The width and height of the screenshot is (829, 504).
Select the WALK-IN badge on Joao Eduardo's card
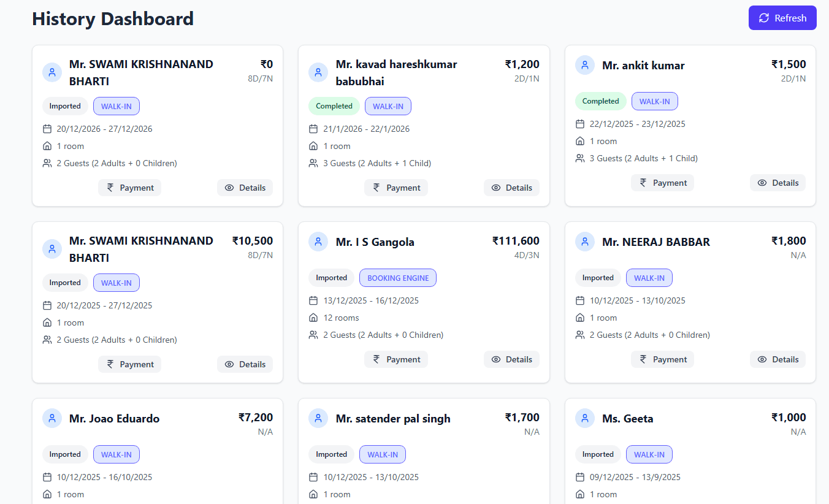116,454
